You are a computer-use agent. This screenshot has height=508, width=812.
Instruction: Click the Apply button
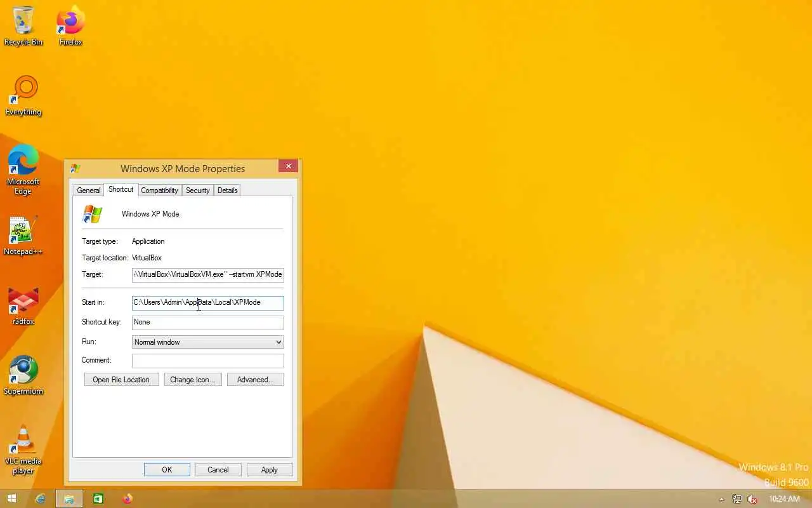click(x=270, y=470)
